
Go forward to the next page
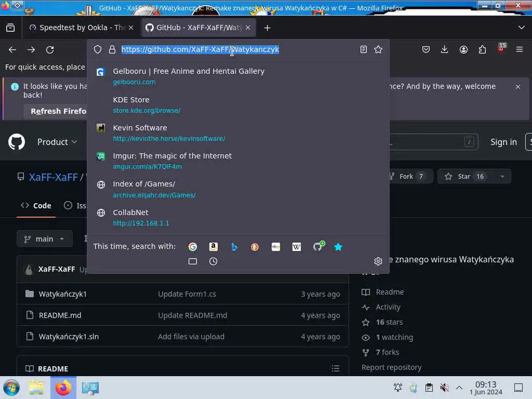point(31,50)
